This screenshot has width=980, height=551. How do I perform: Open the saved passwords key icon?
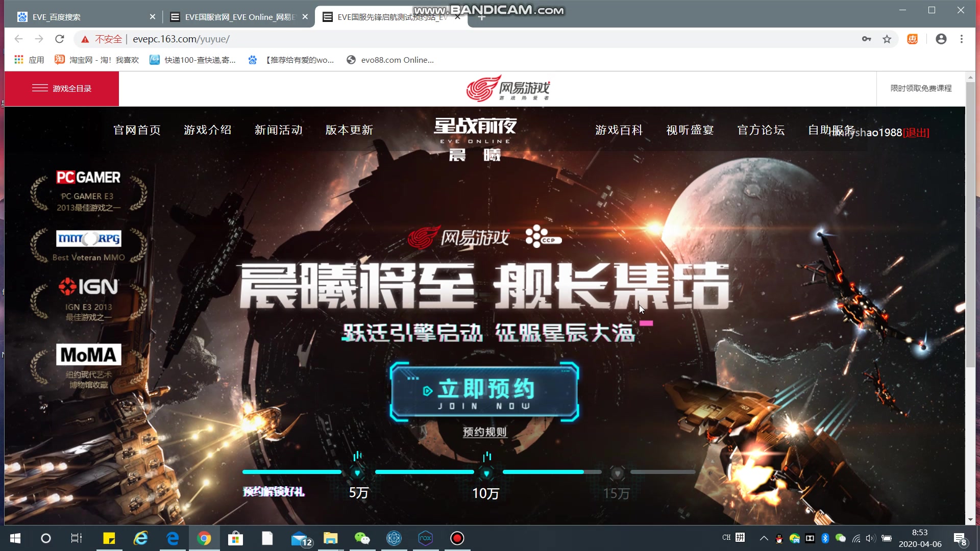(x=866, y=39)
